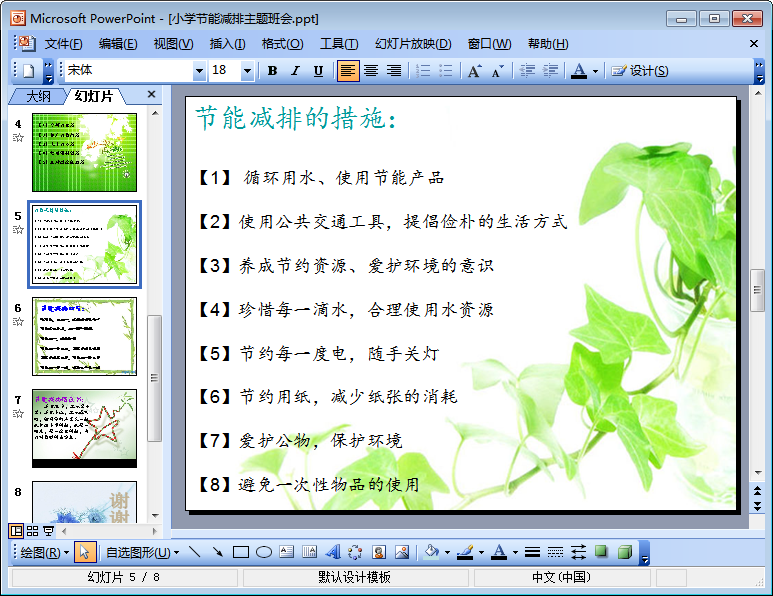The image size is (773, 596).
Task: Click Increase Indent icon
Action: pos(550,71)
